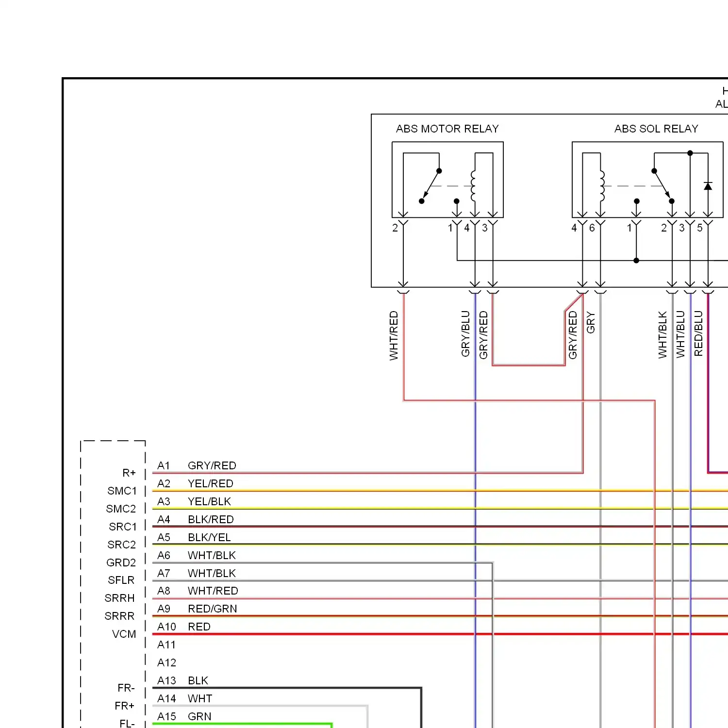Click the ABS SOL RELAY label
Viewport: 728px width, 728px height.
(656, 129)
